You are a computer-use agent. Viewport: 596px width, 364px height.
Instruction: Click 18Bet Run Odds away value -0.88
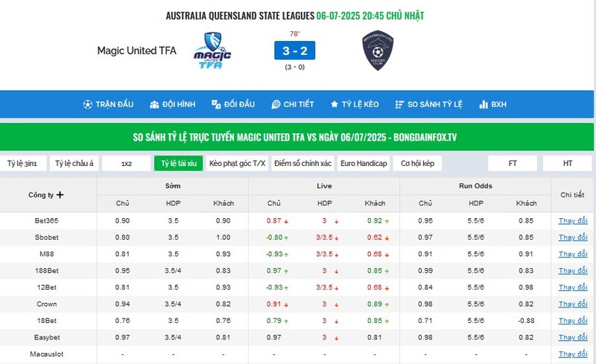coord(526,321)
